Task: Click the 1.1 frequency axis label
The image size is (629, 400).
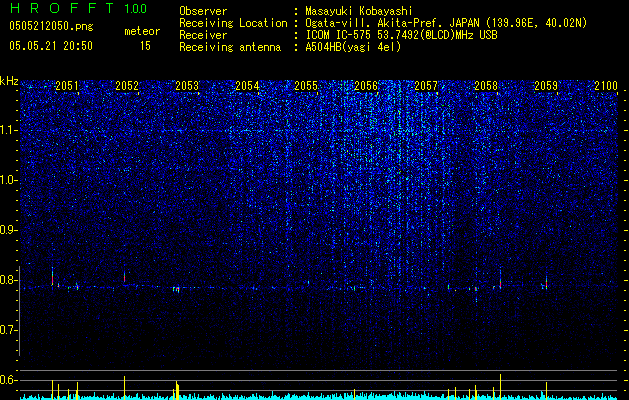Action: click(x=9, y=130)
